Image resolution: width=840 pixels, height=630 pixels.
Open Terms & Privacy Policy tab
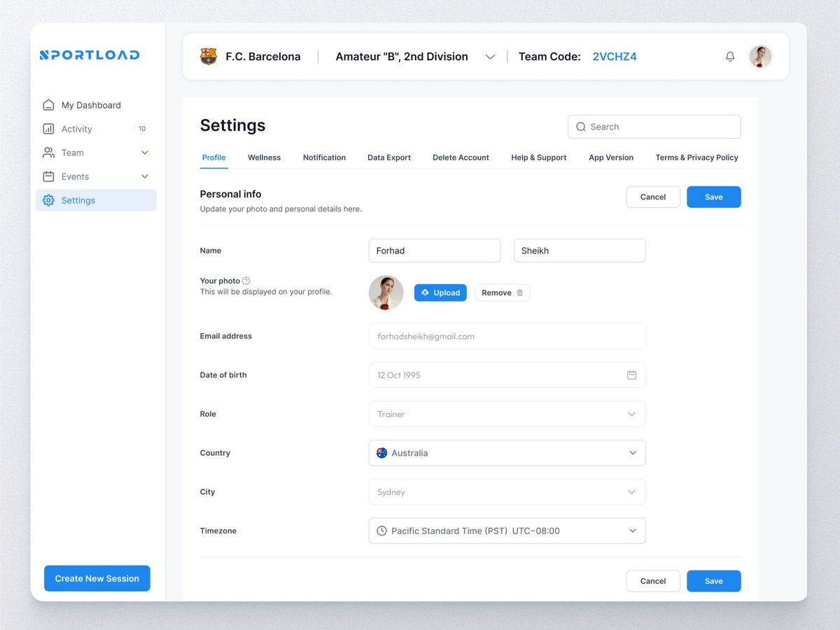click(x=696, y=157)
